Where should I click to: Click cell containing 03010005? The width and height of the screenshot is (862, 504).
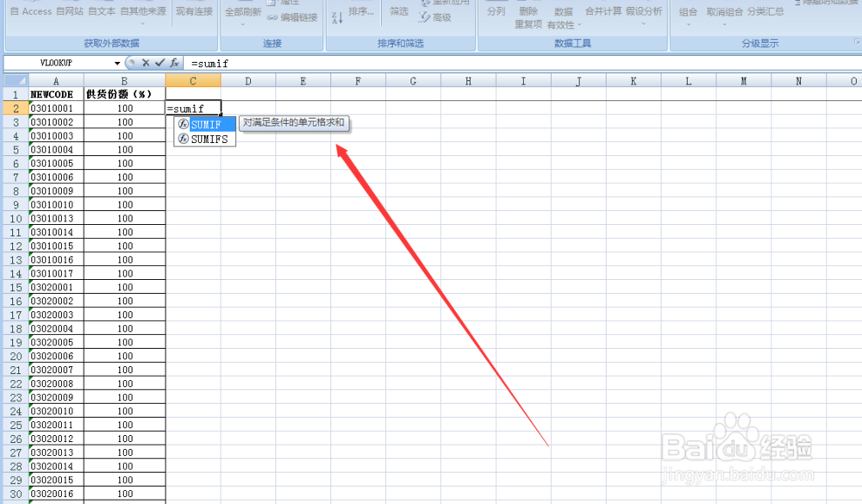(56, 163)
